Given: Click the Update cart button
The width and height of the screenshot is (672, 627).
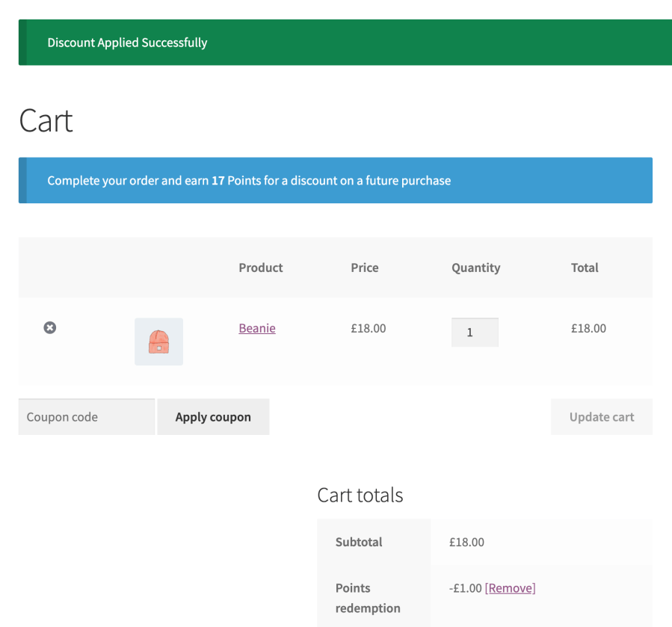Looking at the screenshot, I should 601,416.
